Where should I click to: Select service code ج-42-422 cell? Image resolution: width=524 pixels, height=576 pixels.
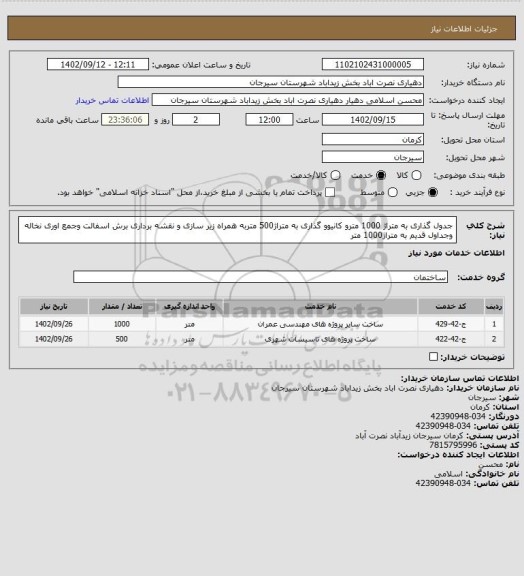451,339
